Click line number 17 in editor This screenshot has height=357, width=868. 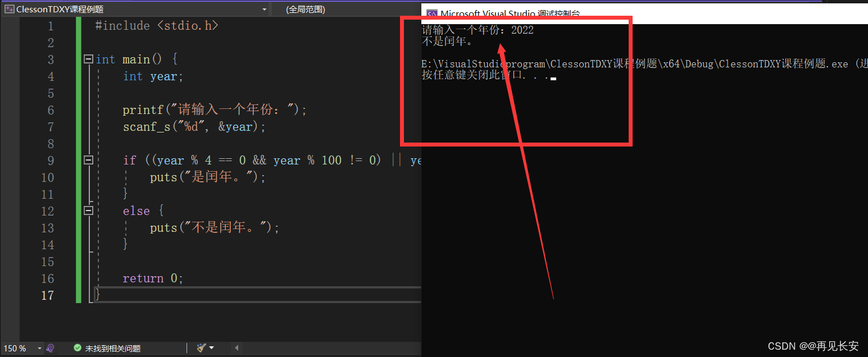(48, 295)
